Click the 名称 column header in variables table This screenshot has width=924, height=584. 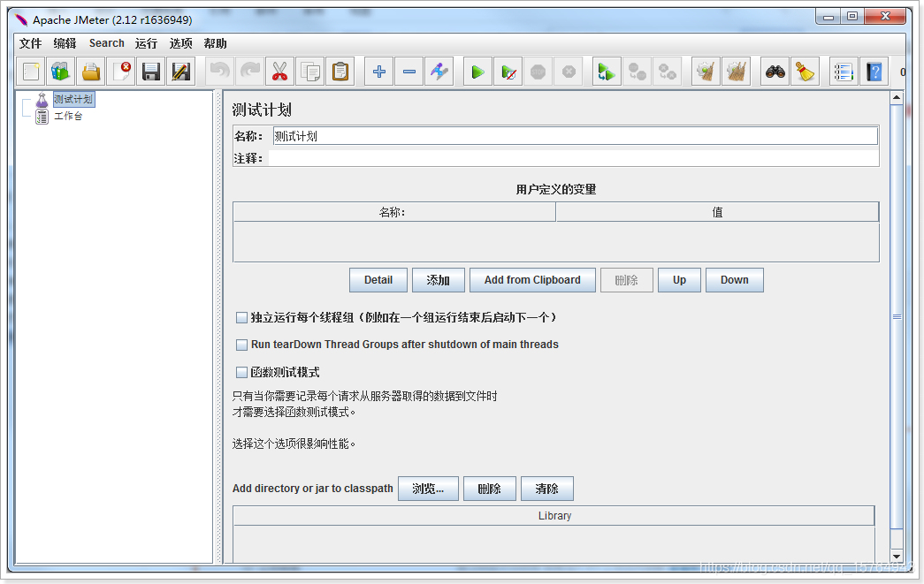pyautogui.click(x=394, y=212)
